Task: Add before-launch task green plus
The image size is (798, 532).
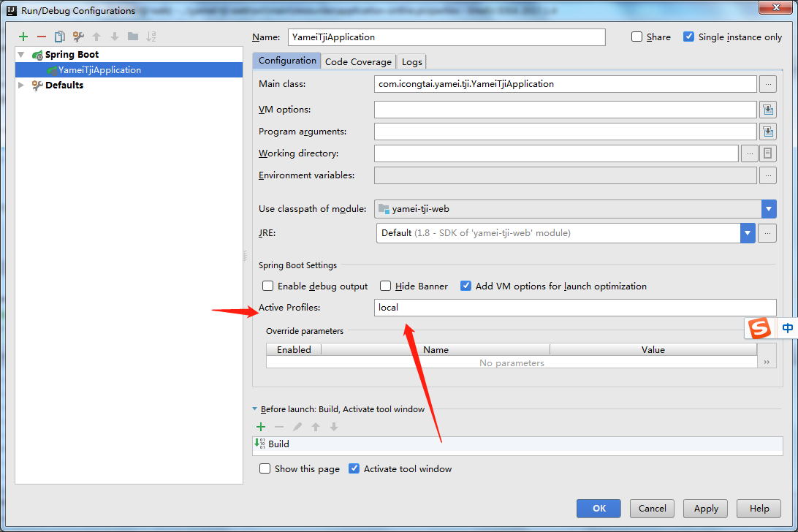Action: 261,427
